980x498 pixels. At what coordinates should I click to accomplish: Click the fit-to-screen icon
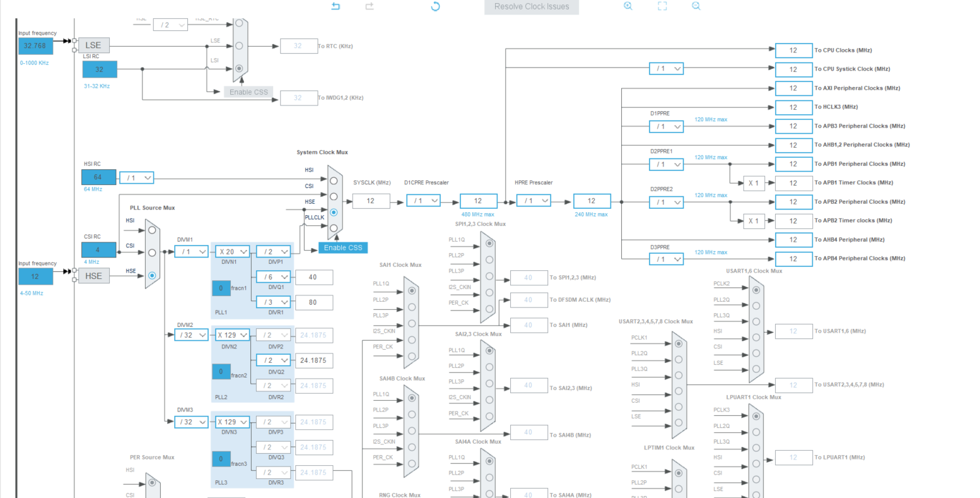(662, 6)
